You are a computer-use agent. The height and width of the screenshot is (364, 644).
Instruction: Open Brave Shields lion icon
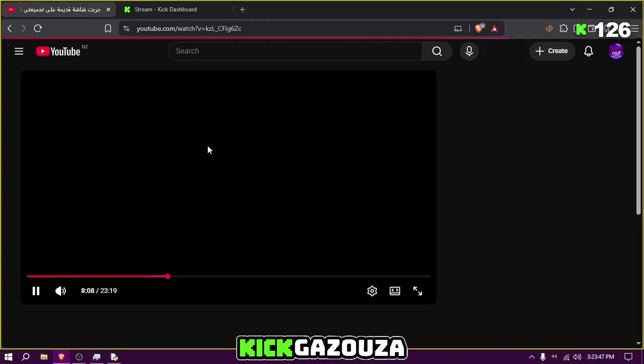click(479, 29)
